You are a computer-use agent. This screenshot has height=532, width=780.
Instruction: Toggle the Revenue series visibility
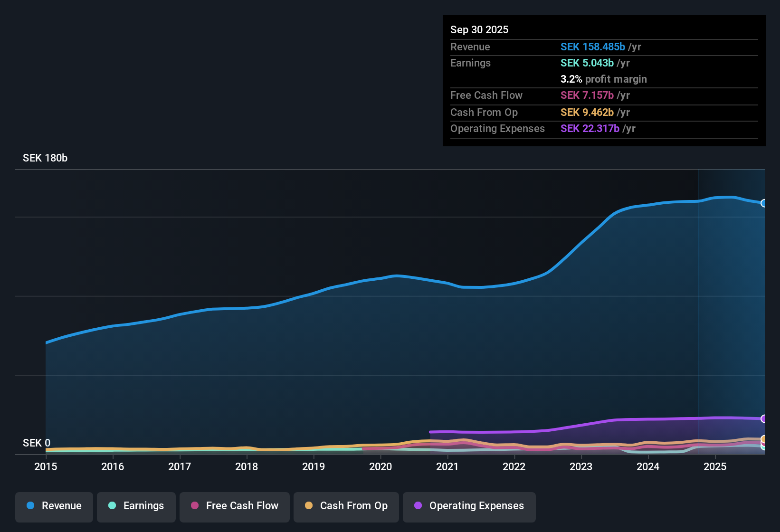point(54,507)
